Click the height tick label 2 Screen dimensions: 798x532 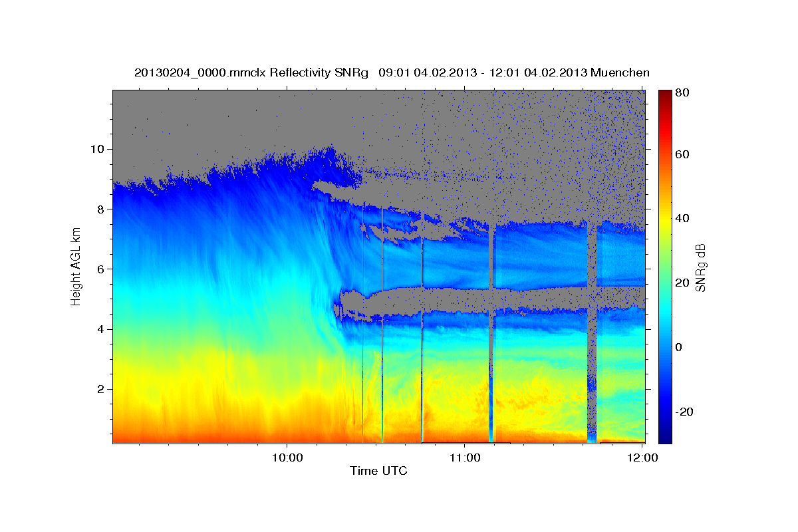tap(101, 389)
